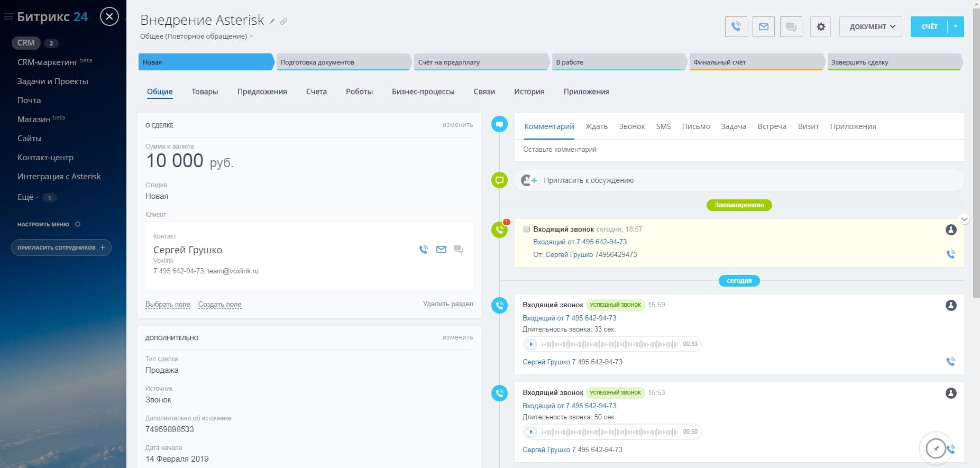980x468 pixels.
Task: Open Задачи и Проекты in sidebar
Action: 53,81
